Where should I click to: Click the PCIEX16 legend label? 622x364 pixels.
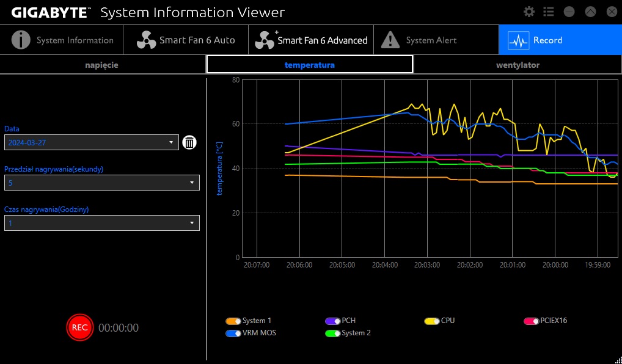pyautogui.click(x=554, y=321)
